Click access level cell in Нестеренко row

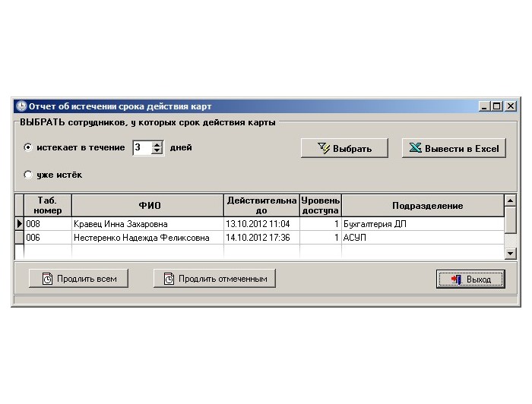click(x=321, y=238)
